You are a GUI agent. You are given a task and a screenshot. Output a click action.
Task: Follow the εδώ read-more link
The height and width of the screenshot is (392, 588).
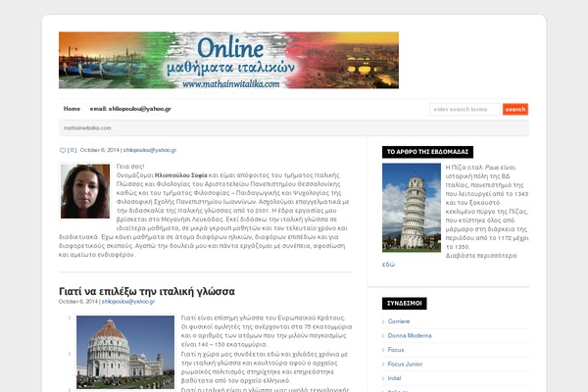[388, 265]
